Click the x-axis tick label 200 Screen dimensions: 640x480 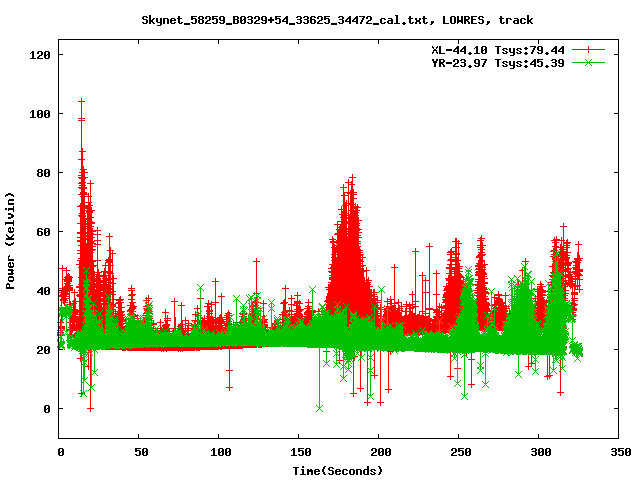point(381,452)
